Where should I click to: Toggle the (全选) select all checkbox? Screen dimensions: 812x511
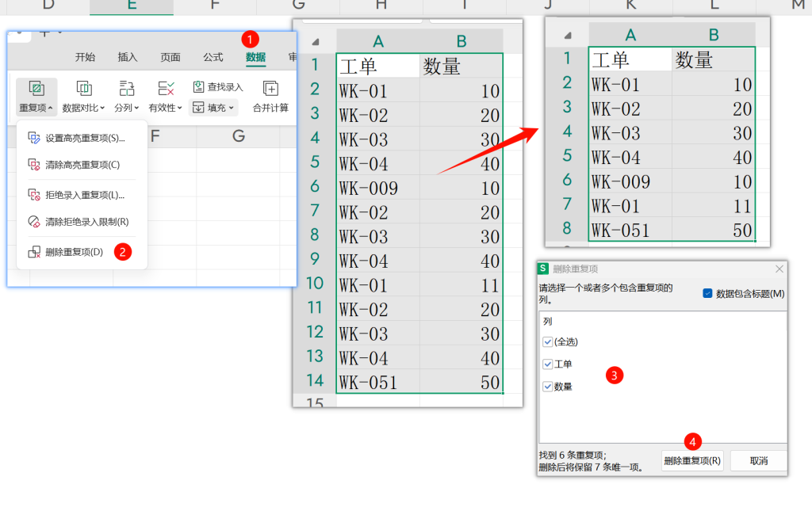click(x=548, y=342)
